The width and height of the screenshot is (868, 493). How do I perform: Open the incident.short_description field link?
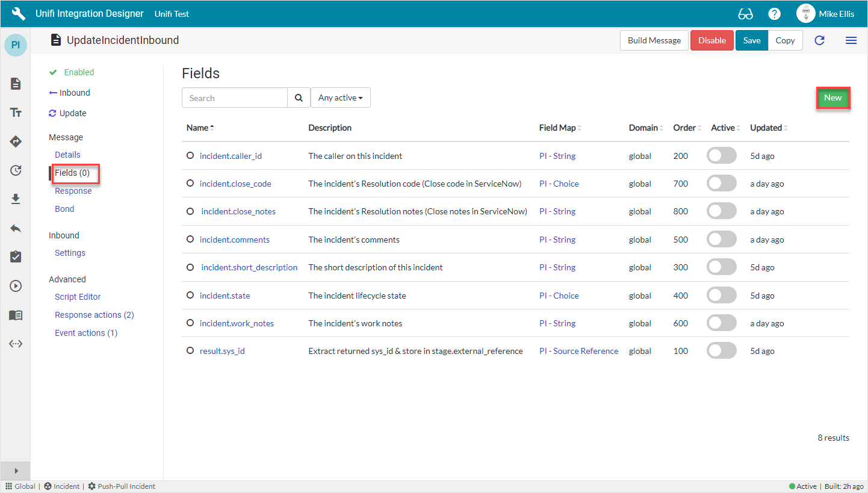click(249, 267)
